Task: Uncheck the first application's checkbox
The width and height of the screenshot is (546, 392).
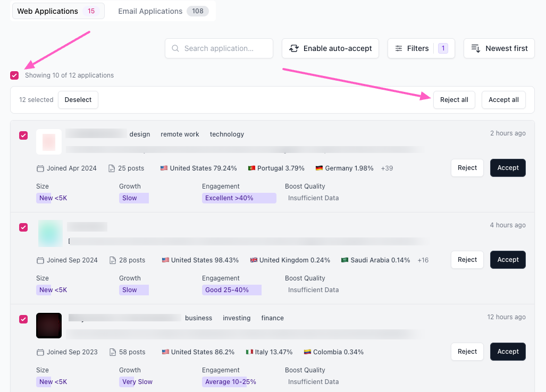Action: [x=23, y=135]
